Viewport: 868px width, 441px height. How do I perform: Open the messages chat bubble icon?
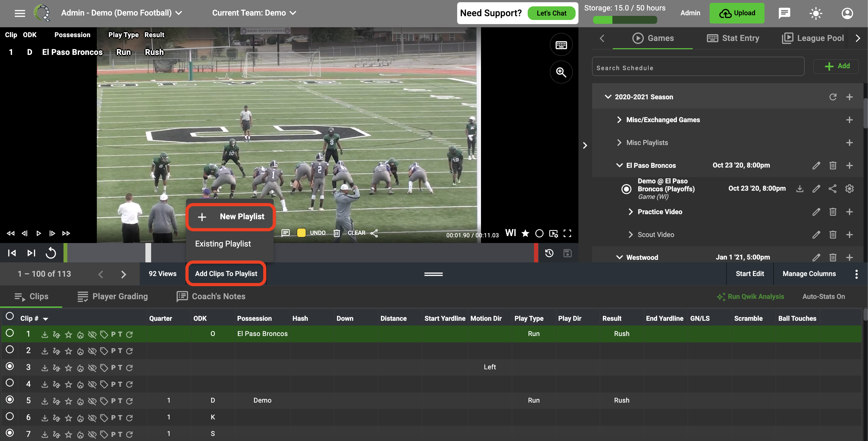(x=785, y=13)
